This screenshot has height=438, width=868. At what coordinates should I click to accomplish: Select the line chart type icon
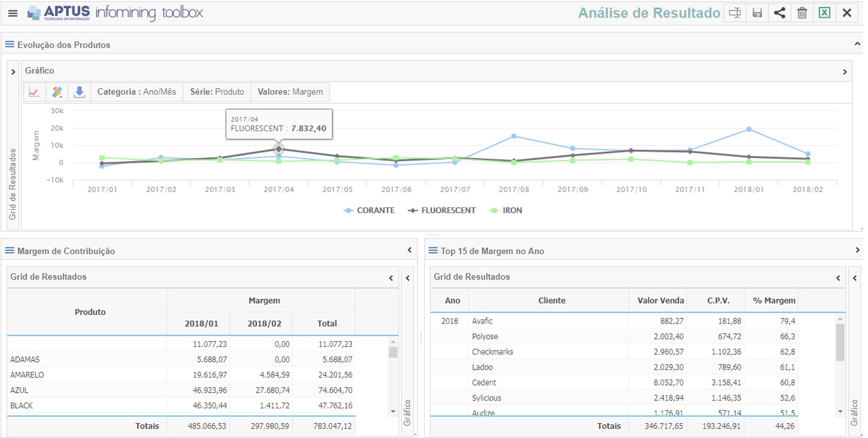point(34,92)
